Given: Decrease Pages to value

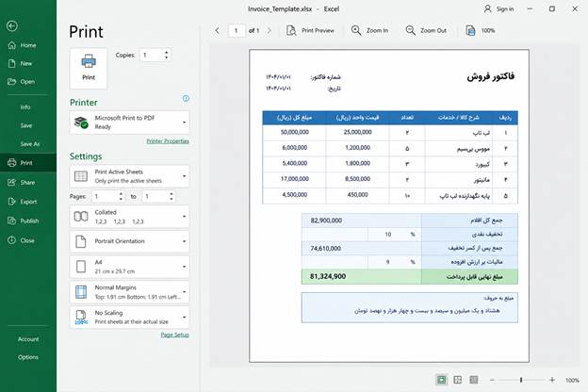Looking at the screenshot, I should 171,199.
